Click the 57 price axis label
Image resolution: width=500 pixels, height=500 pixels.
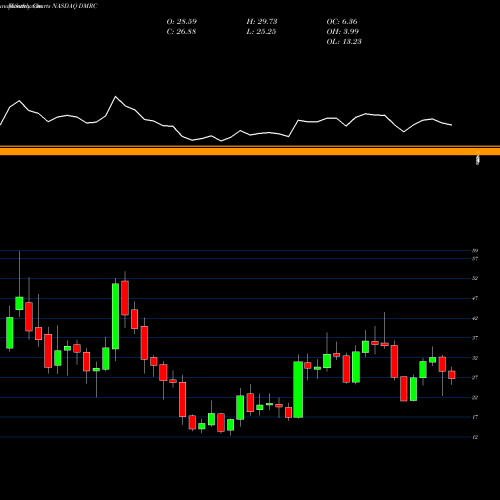coord(475,259)
